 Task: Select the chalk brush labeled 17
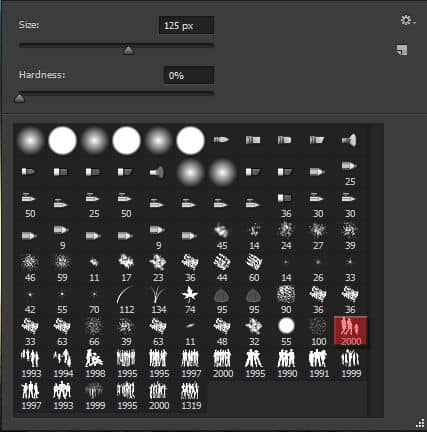click(x=126, y=268)
